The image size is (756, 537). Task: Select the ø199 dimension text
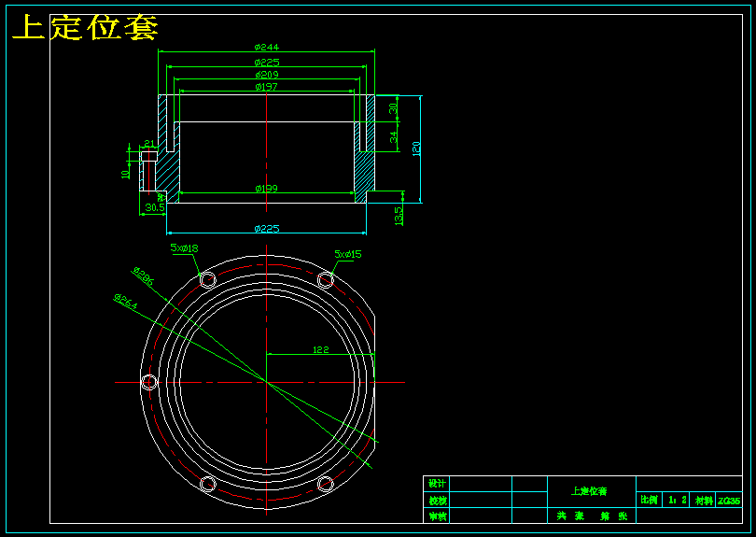(267, 188)
